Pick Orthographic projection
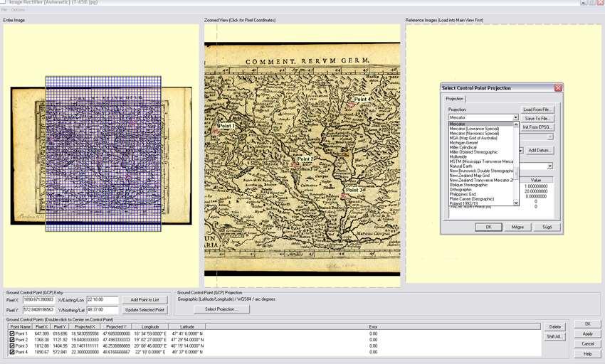 pos(461,190)
